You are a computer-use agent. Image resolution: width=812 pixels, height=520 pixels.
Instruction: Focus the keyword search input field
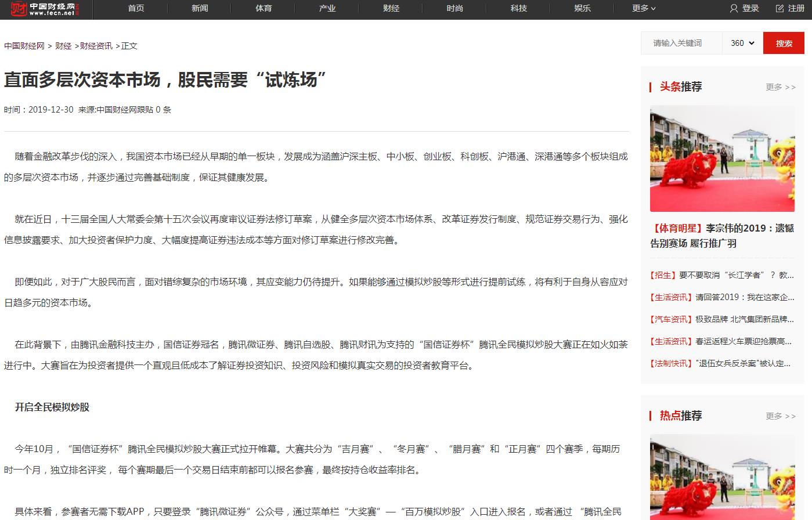(x=681, y=43)
